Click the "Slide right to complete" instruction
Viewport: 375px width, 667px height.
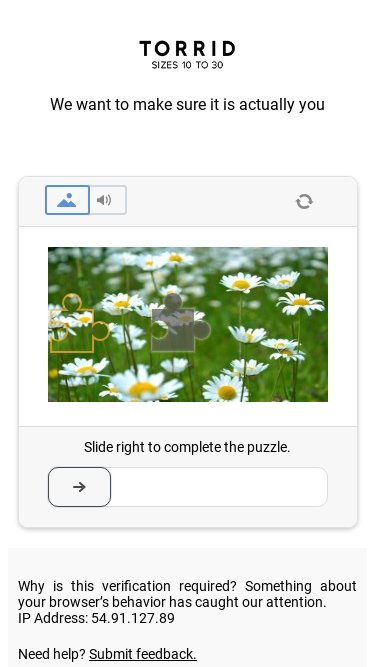point(187,448)
